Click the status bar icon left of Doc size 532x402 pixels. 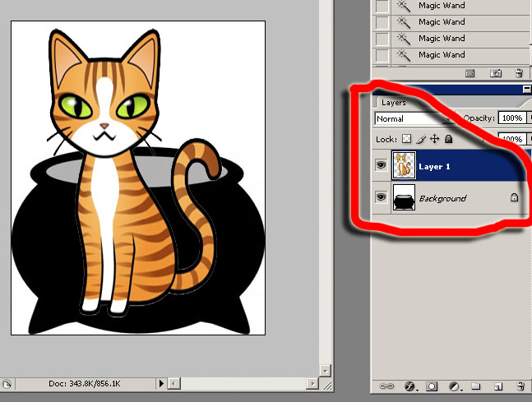pyautogui.click(x=7, y=384)
